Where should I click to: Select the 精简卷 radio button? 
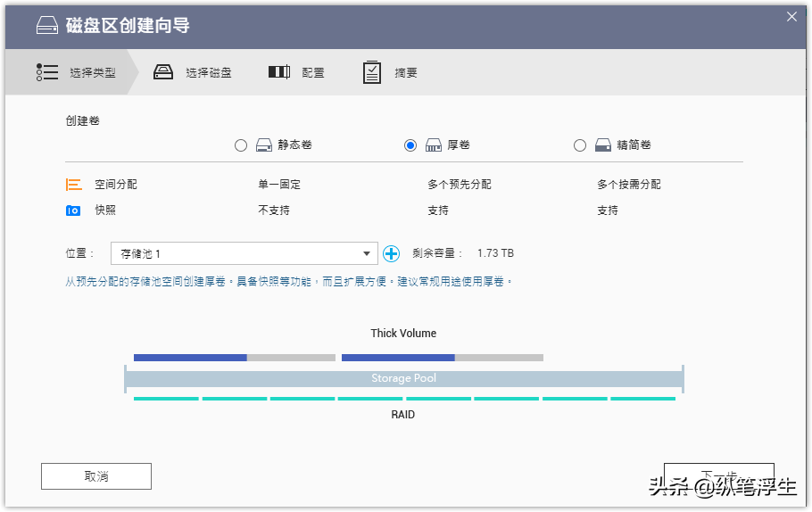click(x=580, y=145)
